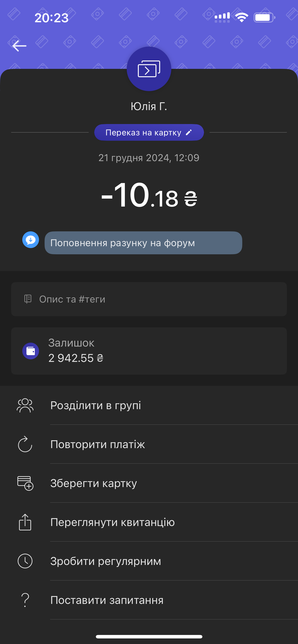Tap the clock icon for regular payment
Viewport: 298px width, 644px height.
[x=25, y=561]
